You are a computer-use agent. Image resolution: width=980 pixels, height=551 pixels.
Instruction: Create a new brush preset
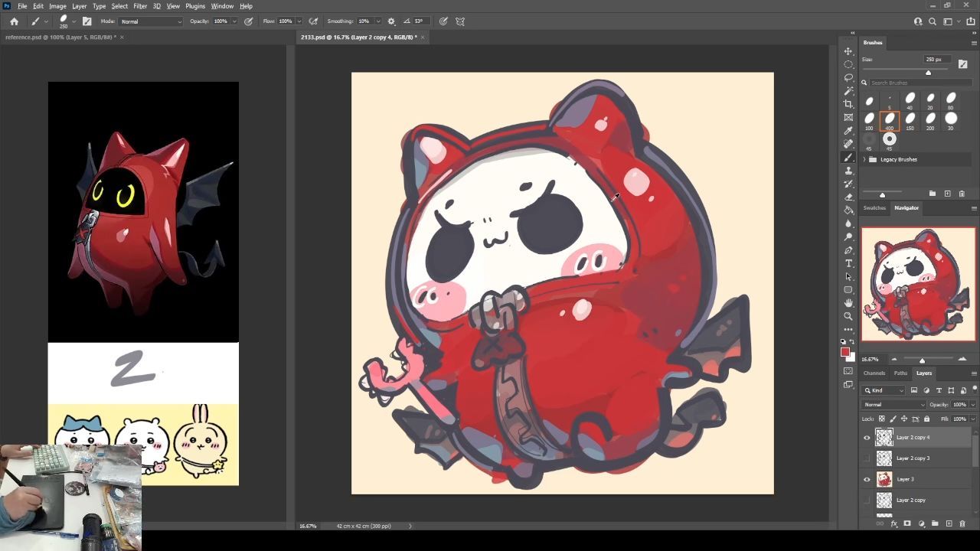[x=947, y=194]
